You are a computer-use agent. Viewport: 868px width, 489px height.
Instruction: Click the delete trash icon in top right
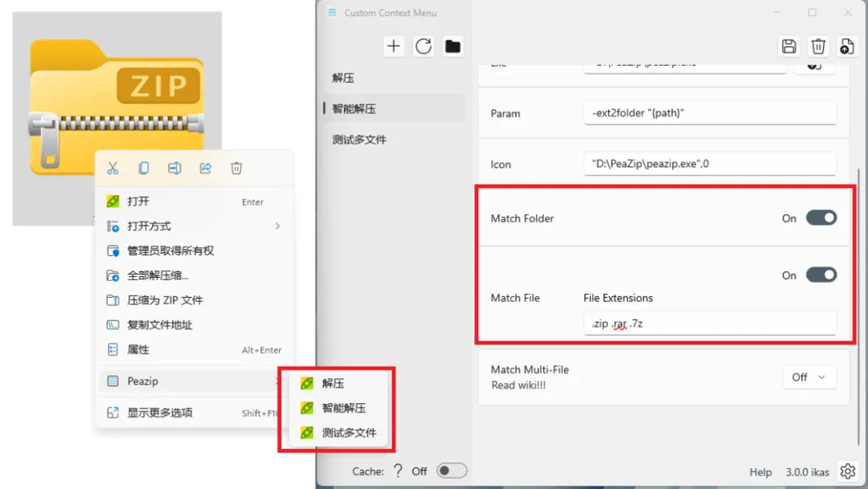[818, 47]
